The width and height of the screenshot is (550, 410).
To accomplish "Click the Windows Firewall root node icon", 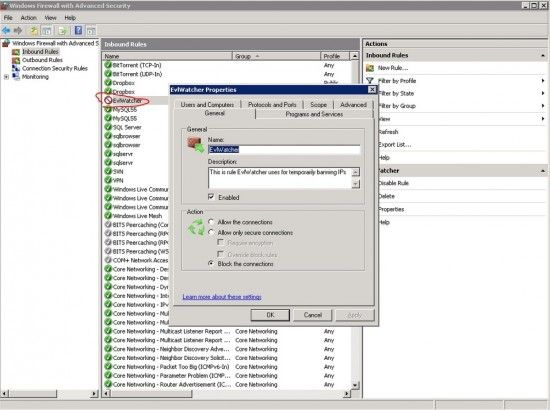I will (6, 43).
